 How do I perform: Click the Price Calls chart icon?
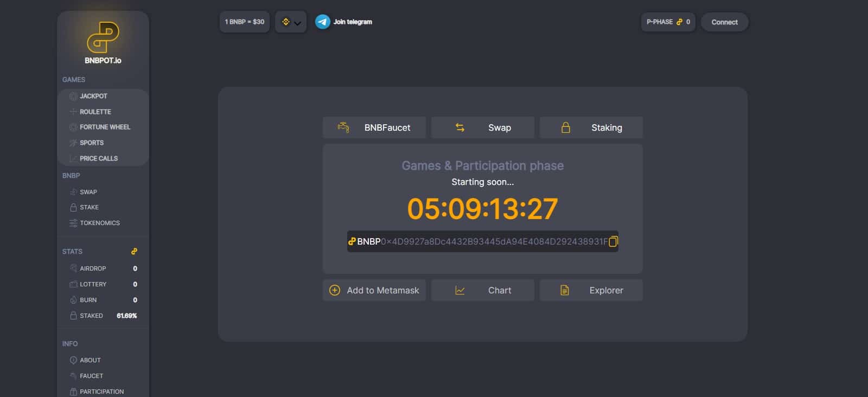[x=73, y=158]
